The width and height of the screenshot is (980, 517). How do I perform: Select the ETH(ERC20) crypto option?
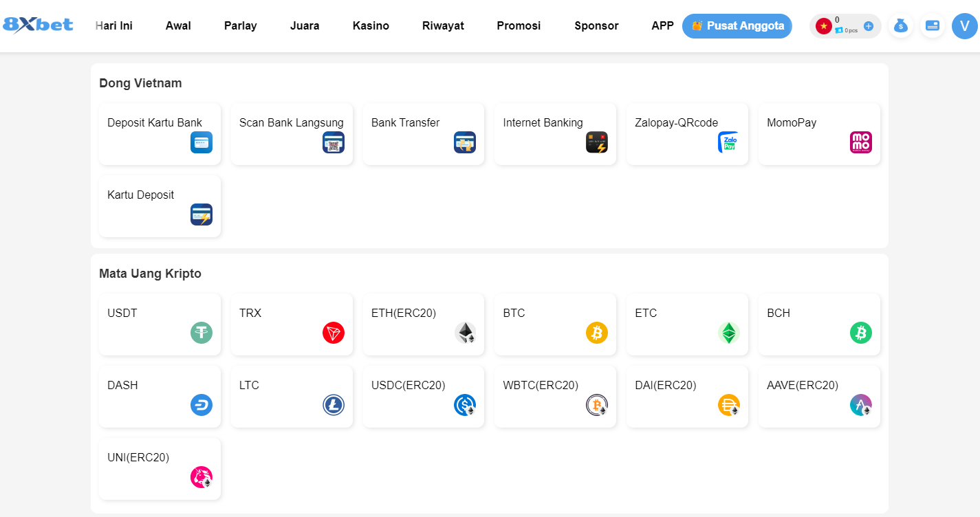[x=423, y=324]
